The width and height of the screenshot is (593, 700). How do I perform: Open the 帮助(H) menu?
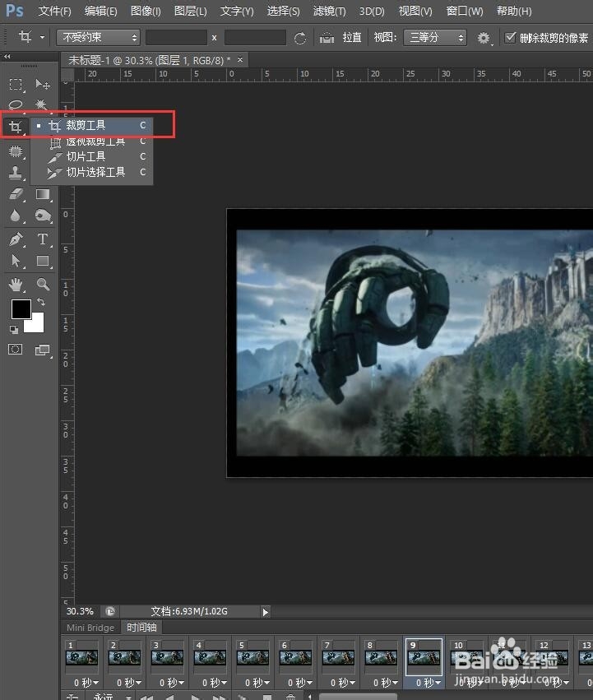pyautogui.click(x=514, y=12)
